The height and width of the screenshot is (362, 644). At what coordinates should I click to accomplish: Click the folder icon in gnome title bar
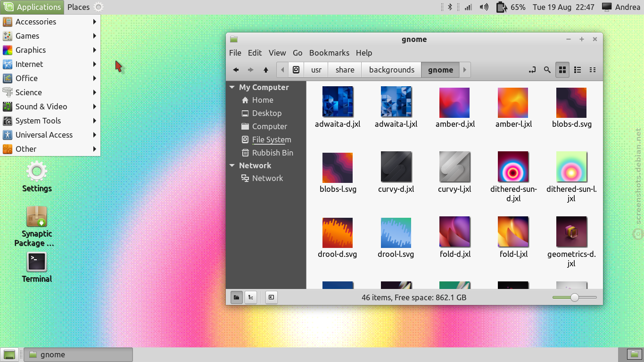click(234, 40)
